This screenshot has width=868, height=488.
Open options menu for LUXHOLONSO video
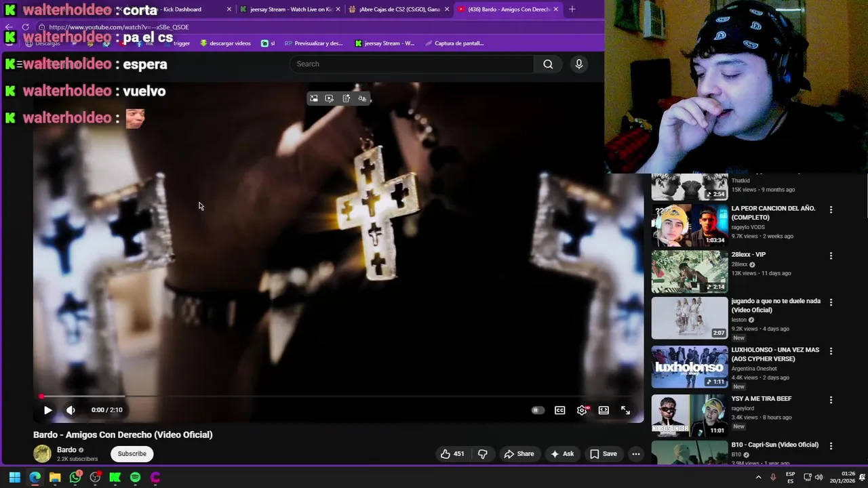pos(831,350)
